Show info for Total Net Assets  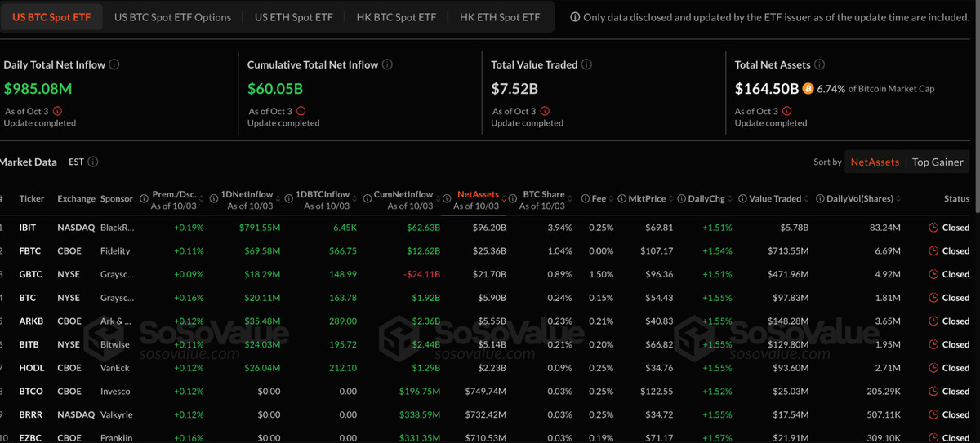click(819, 64)
